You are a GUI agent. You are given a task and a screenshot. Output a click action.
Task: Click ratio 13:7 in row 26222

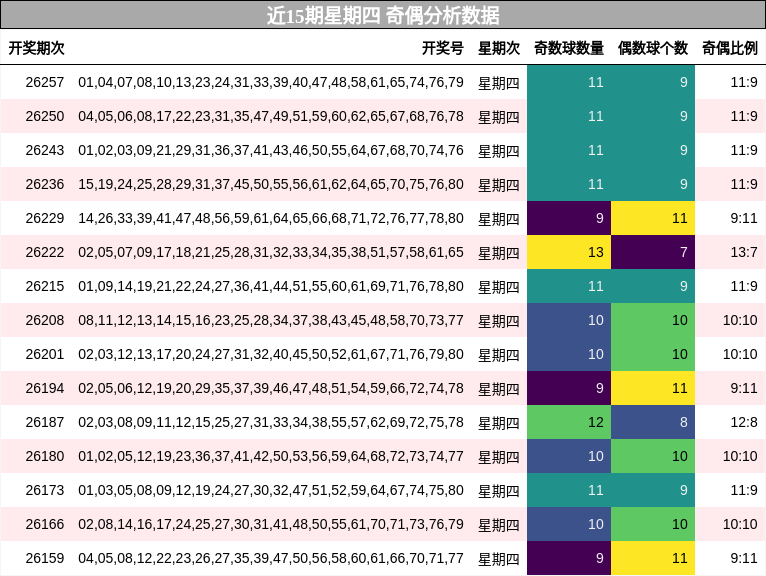click(744, 252)
